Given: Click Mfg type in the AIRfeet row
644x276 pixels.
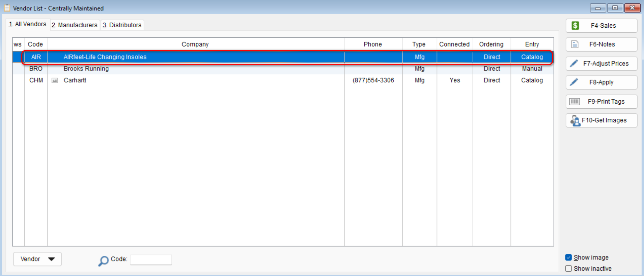Looking at the screenshot, I should click(420, 57).
